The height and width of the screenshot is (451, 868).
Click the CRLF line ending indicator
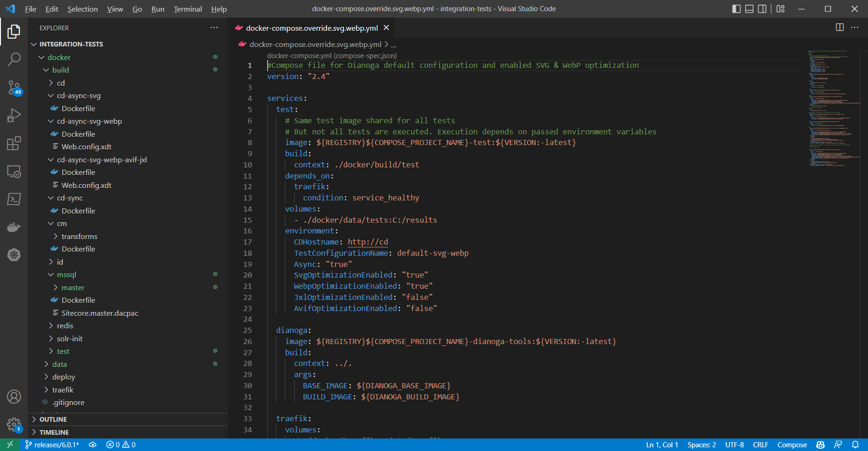[x=760, y=444]
